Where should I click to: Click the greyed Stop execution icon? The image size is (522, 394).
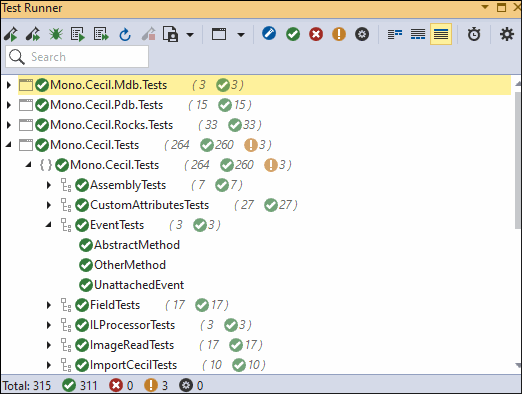(x=148, y=34)
